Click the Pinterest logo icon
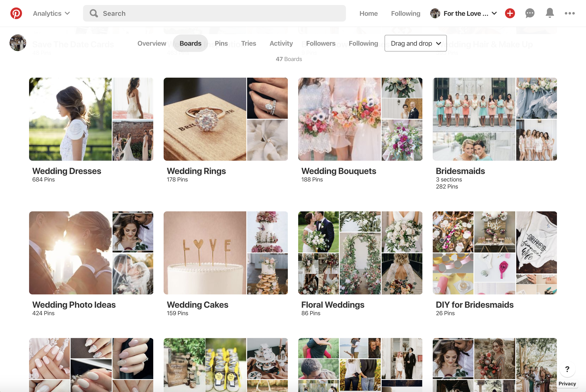The image size is (586, 392). pos(16,13)
